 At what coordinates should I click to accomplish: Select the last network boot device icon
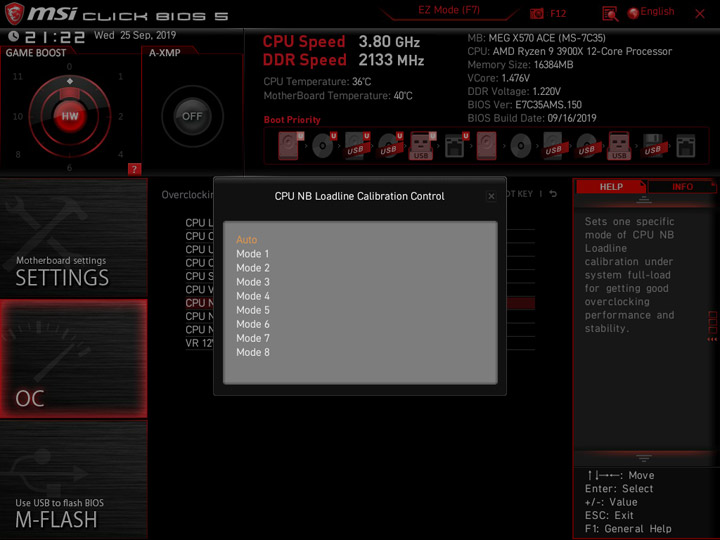pyautogui.click(x=686, y=146)
